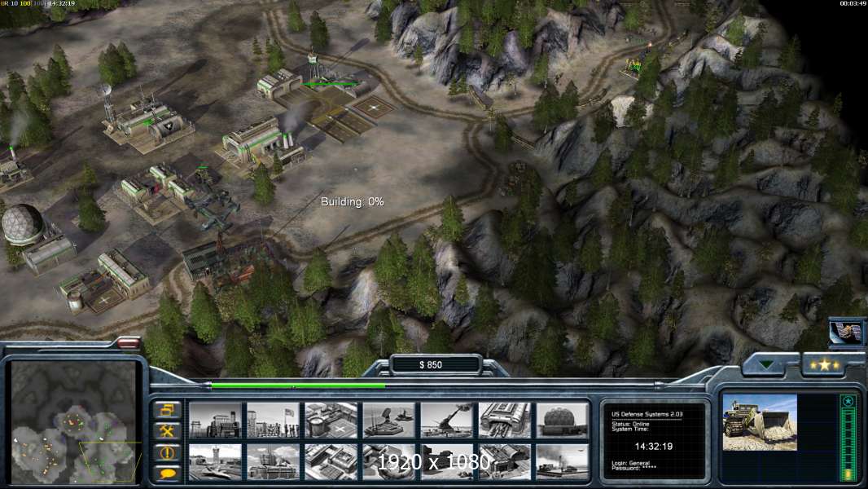Choose the artillery fire base build icon
The height and width of the screenshot is (489, 868).
[447, 421]
